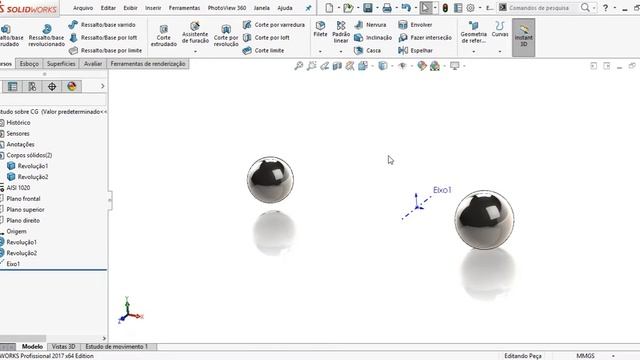The height and width of the screenshot is (360, 640).
Task: Open Help with the question mark icon
Action: (606, 8)
